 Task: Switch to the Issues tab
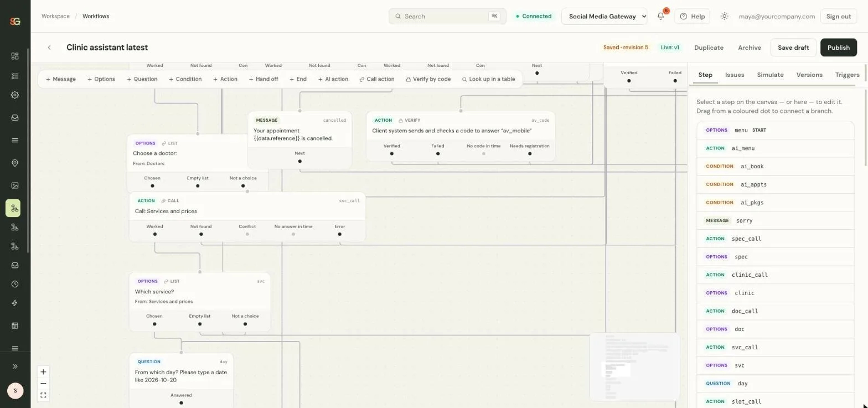click(x=735, y=75)
